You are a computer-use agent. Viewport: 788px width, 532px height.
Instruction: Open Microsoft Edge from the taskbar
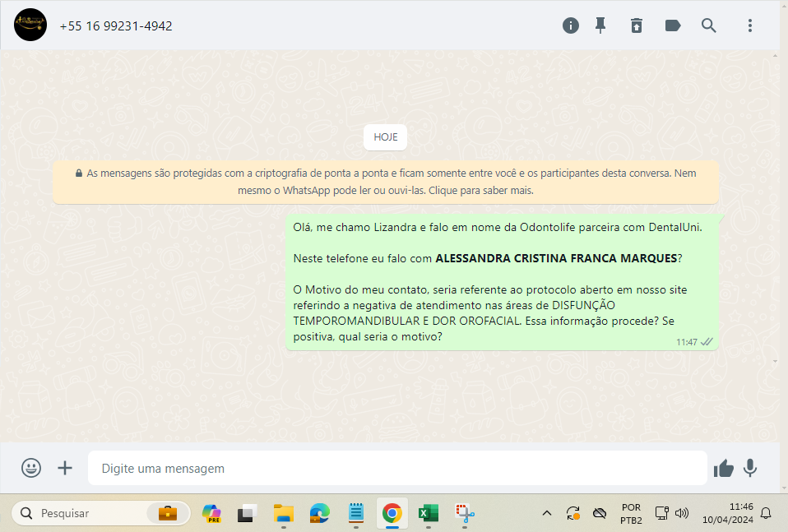(320, 513)
